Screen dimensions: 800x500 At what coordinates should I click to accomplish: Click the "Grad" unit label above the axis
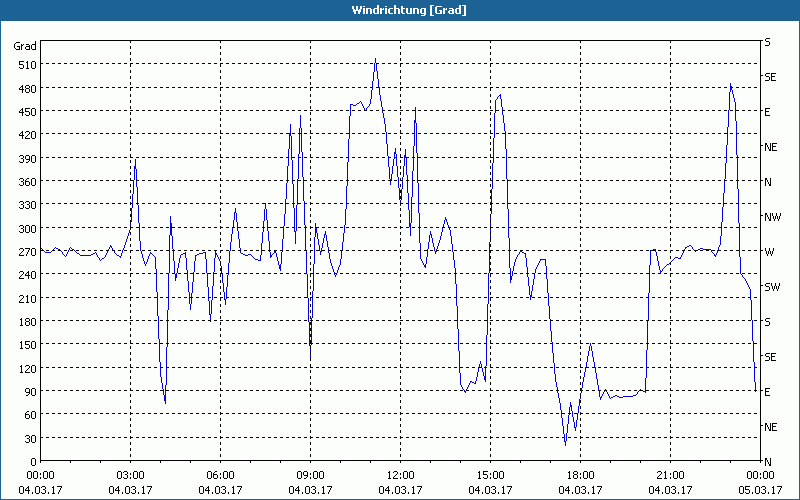point(24,46)
